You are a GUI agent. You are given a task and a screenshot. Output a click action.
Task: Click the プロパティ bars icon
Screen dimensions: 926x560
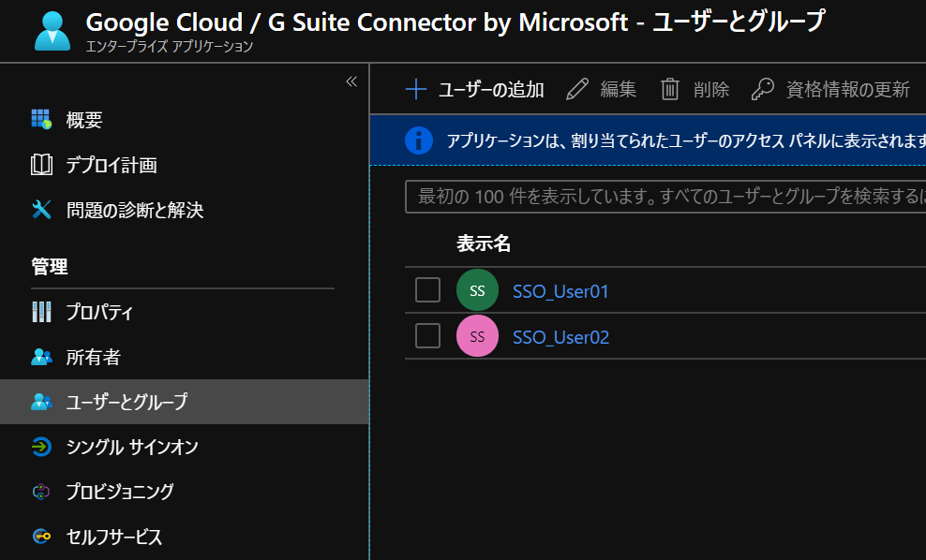pyautogui.click(x=41, y=312)
